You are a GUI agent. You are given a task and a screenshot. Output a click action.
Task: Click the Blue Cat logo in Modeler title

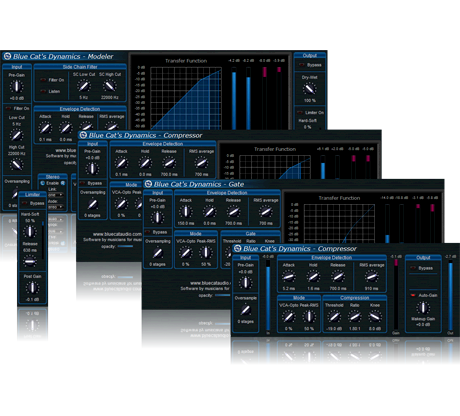(7, 56)
